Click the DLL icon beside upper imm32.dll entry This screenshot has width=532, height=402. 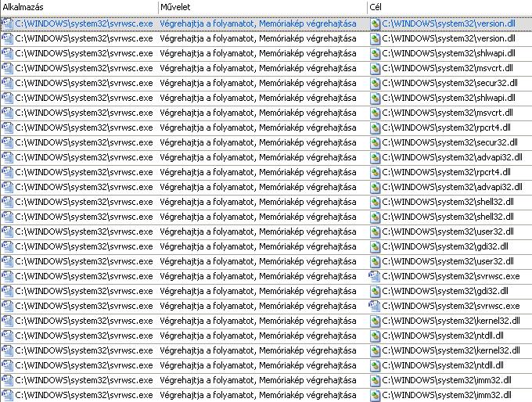click(375, 381)
